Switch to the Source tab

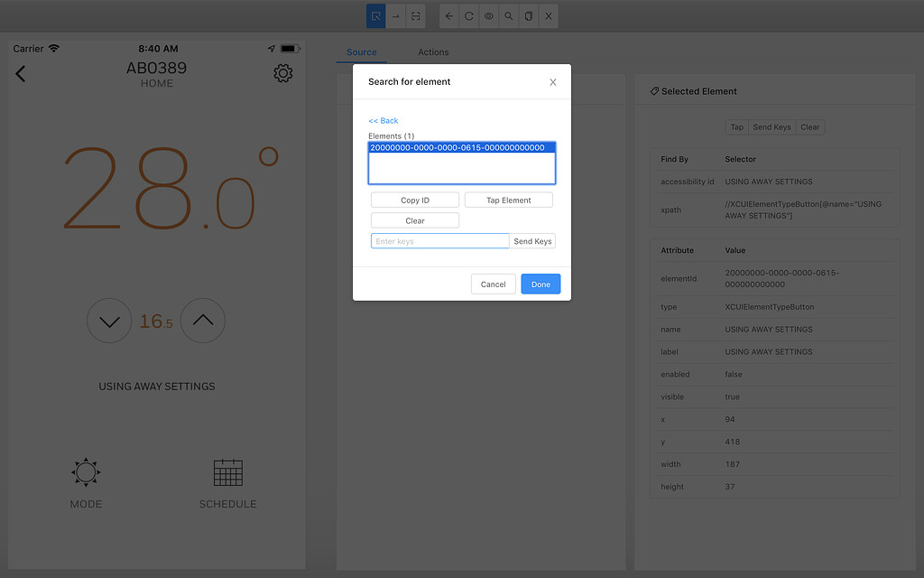(x=361, y=52)
